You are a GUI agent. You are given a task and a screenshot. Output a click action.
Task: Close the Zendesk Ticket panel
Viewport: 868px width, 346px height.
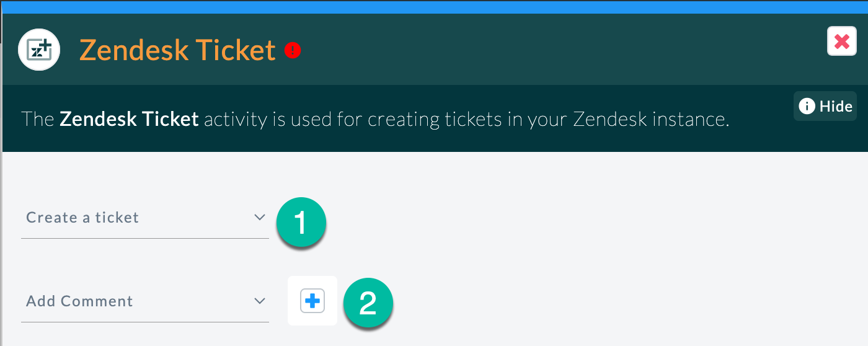[x=841, y=42]
